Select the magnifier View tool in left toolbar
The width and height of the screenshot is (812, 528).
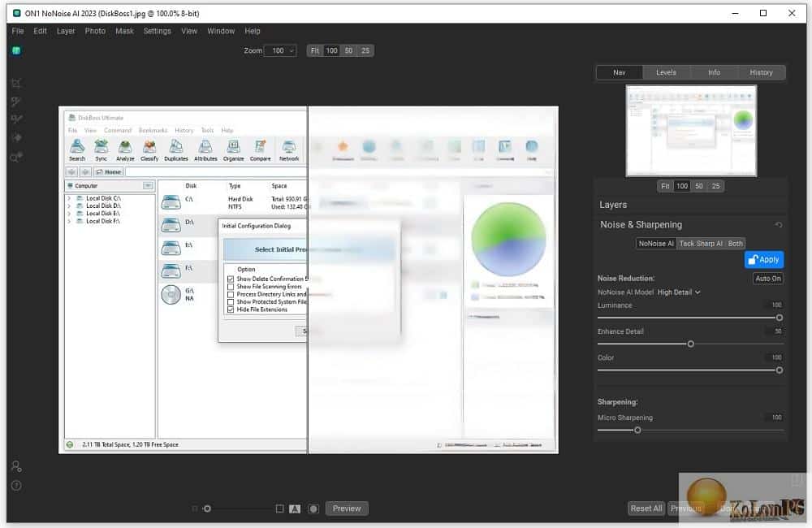click(16, 157)
